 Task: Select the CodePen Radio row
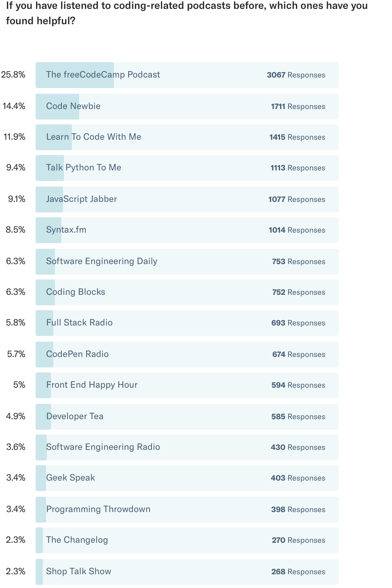(x=187, y=355)
